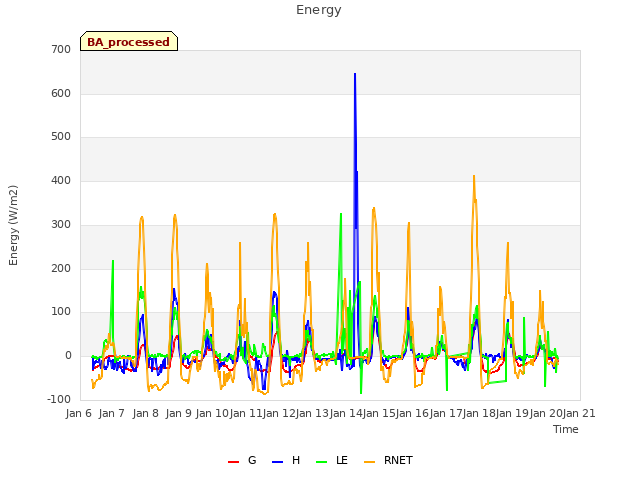Toggle the H series legend entry
The image size is (640, 480).
(x=286, y=460)
